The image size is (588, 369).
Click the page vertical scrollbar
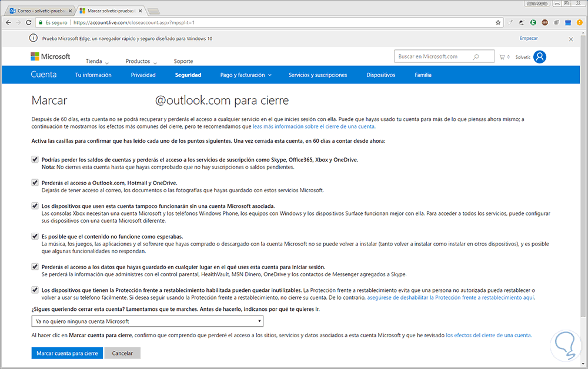(x=583, y=176)
